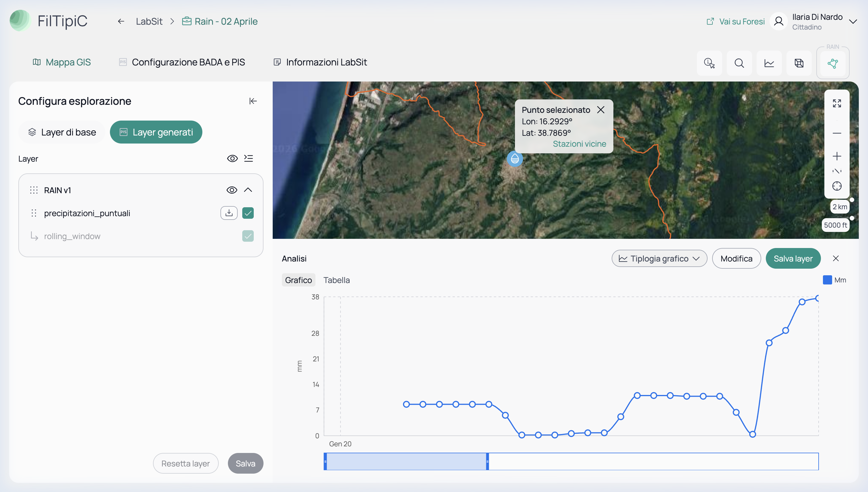868x492 pixels.
Task: Follow the Stazioni vicine link
Action: (579, 144)
